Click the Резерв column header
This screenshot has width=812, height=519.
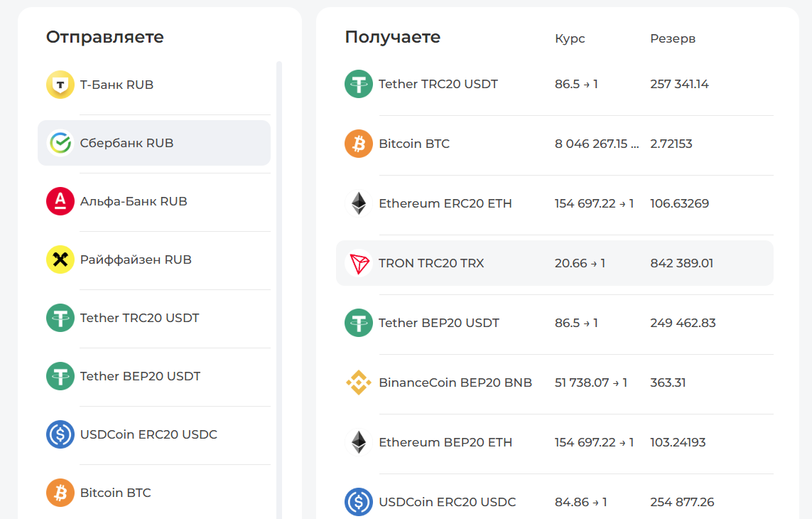pos(673,38)
